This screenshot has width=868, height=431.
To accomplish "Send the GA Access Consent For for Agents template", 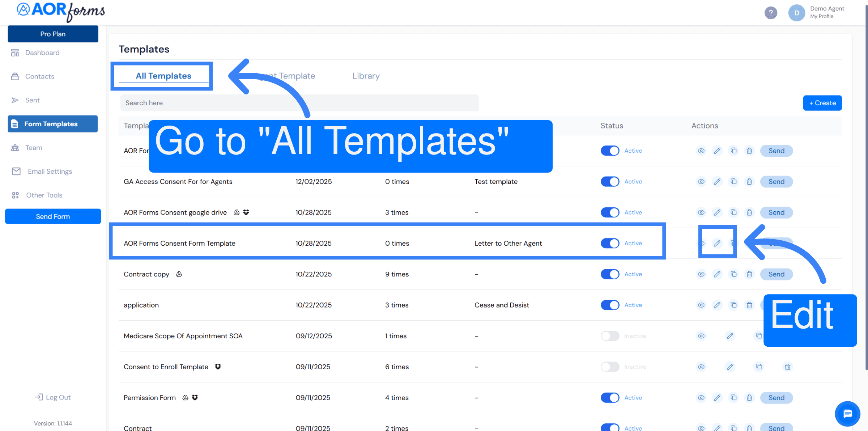I will pyautogui.click(x=776, y=181).
